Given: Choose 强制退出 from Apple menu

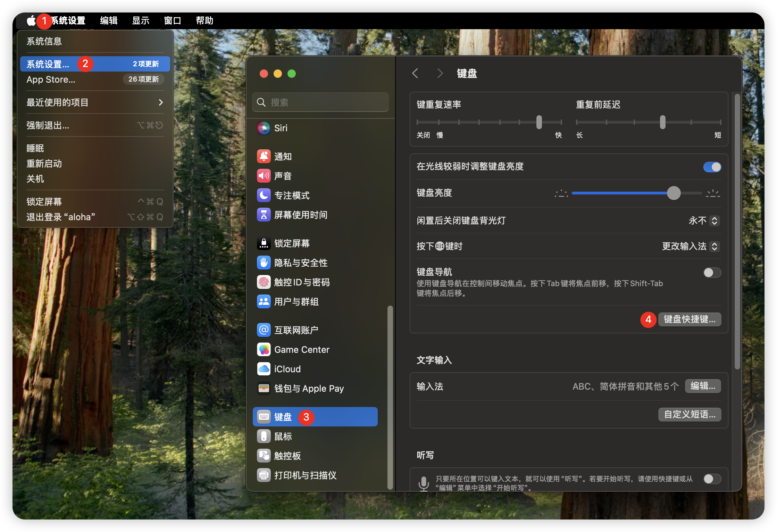Looking at the screenshot, I should (x=48, y=125).
